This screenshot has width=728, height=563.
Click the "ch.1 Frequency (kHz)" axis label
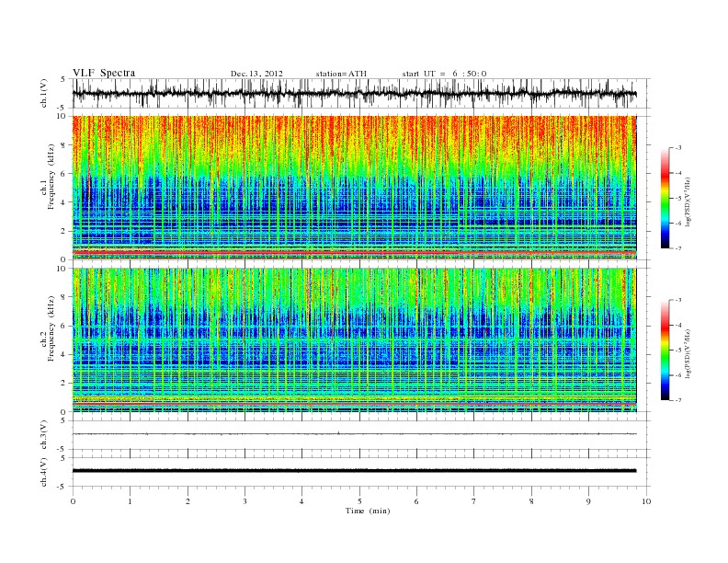click(48, 176)
